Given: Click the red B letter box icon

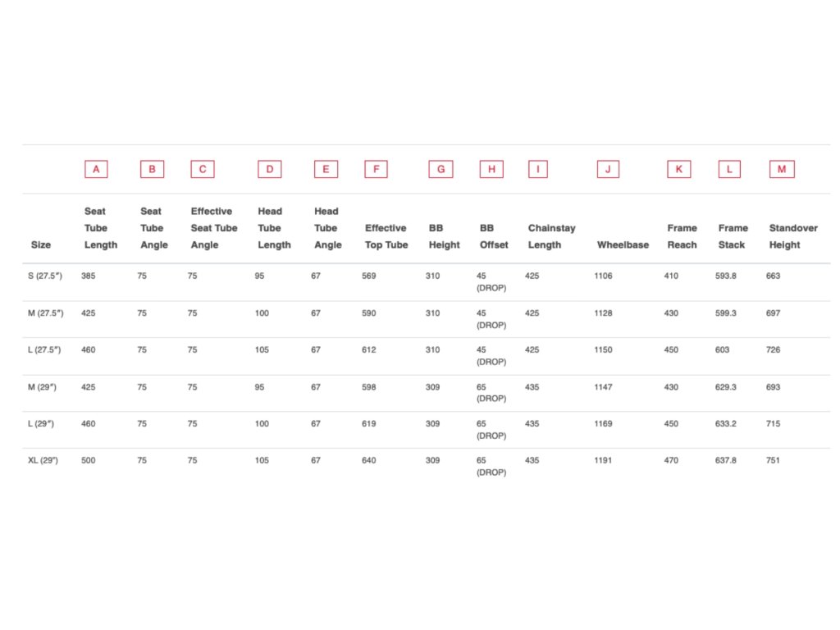Looking at the screenshot, I should click(x=152, y=169).
